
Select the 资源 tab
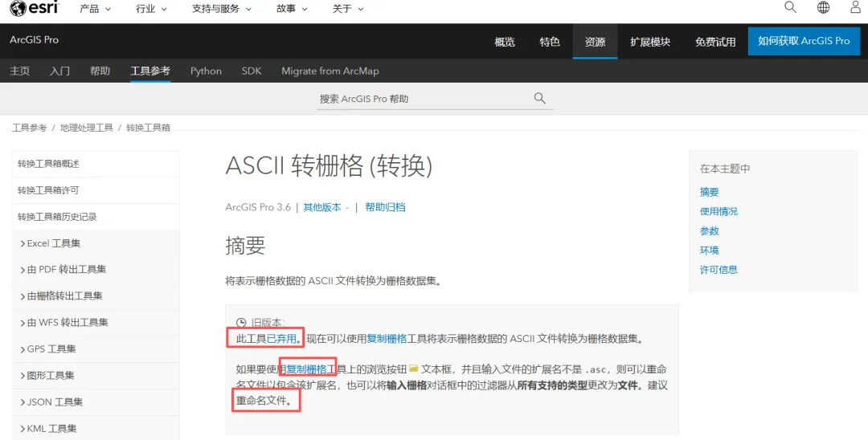pyautogui.click(x=595, y=42)
